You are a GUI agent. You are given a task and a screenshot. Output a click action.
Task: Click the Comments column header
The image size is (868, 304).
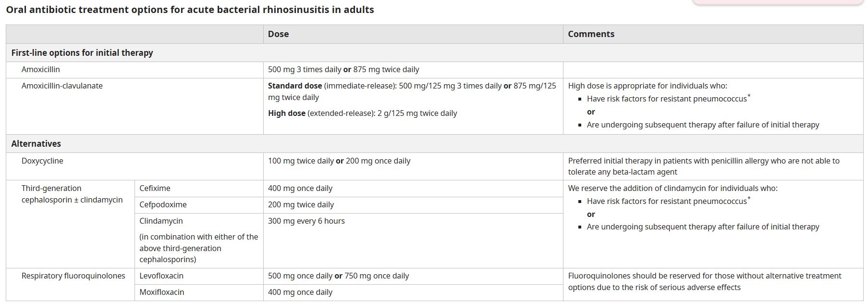591,34
